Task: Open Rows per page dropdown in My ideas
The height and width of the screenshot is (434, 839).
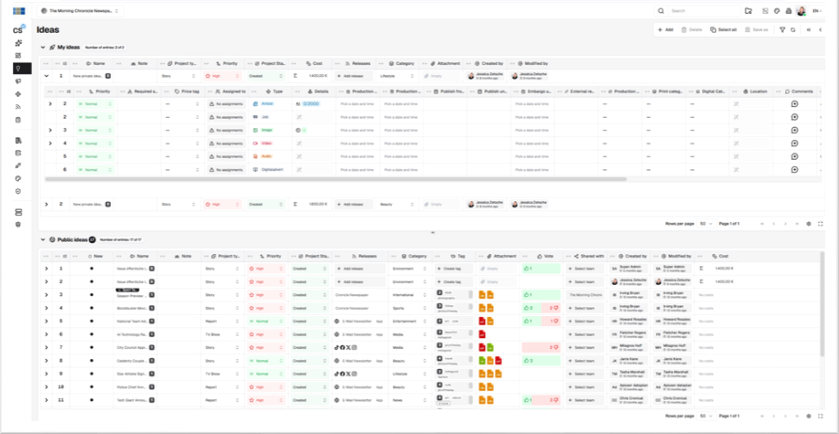Action: point(707,223)
